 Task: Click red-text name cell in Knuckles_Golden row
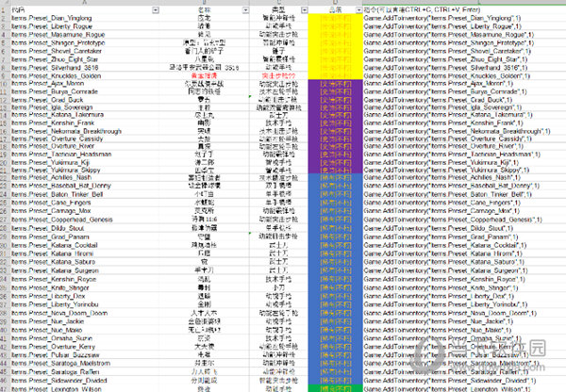[205, 75]
